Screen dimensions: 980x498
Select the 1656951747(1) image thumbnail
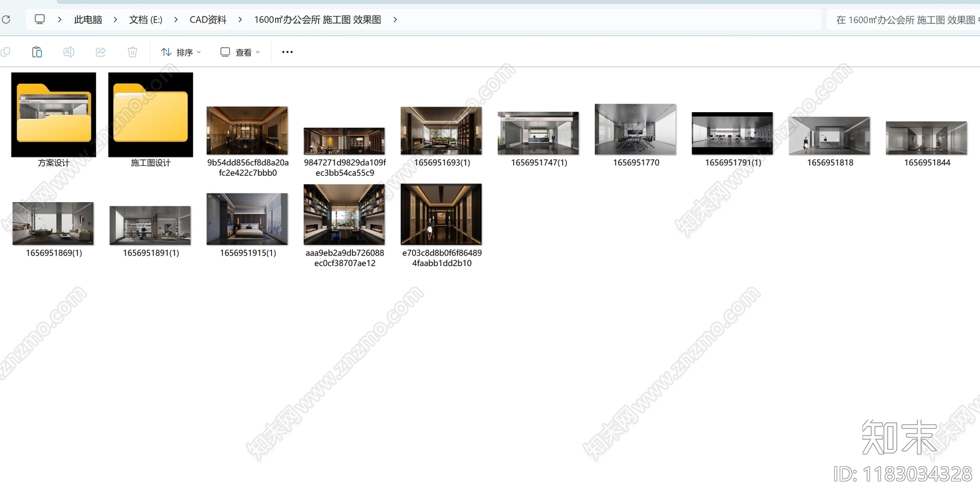click(538, 133)
